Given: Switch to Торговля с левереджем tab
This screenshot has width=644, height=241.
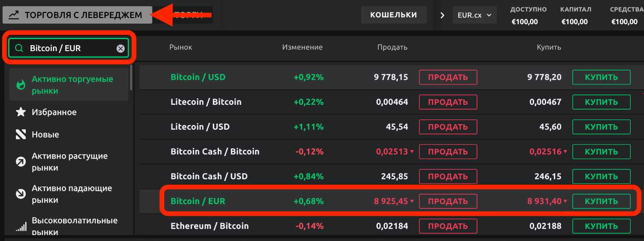Looking at the screenshot, I should click(77, 15).
